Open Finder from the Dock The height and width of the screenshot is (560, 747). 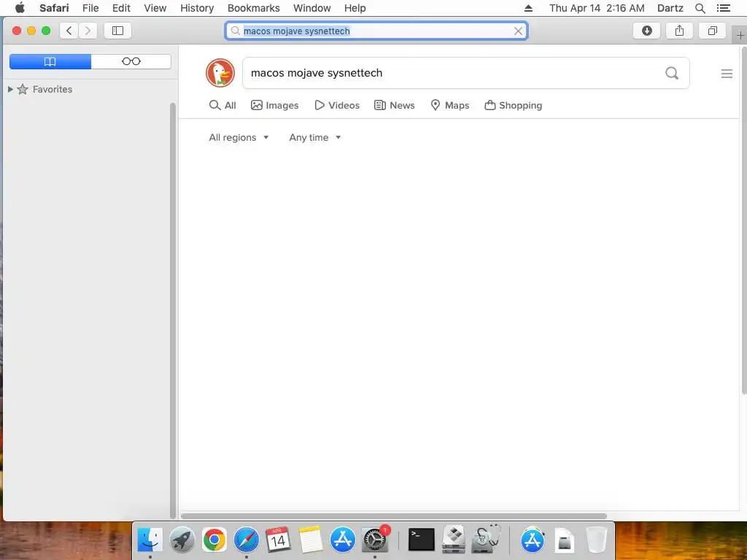pos(150,540)
